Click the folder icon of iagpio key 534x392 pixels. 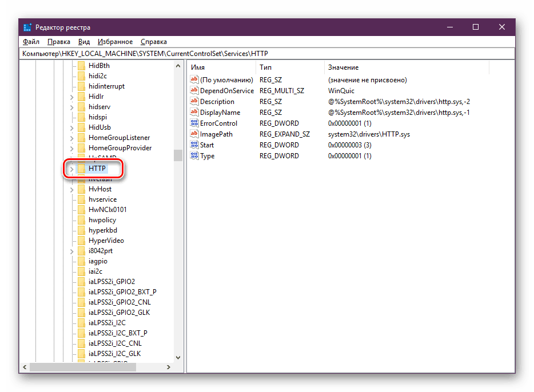pyautogui.click(x=81, y=261)
